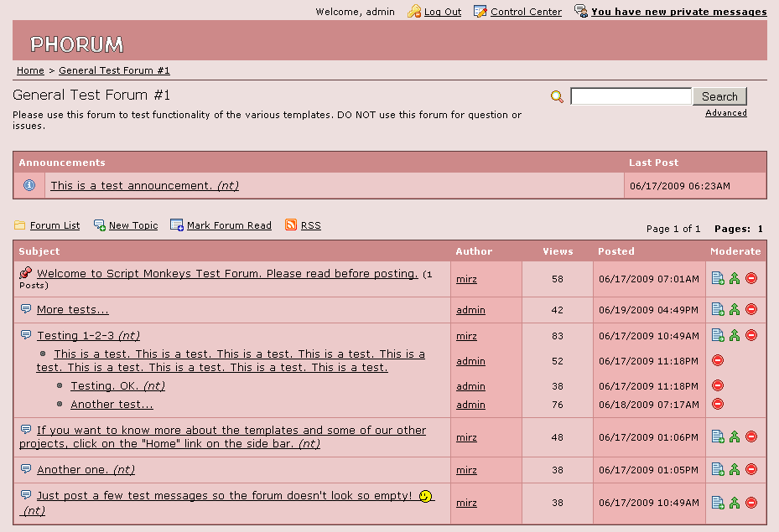The image size is (779, 532).
Task: Open General Test Forum #1 breadcrumb
Action: (x=114, y=70)
